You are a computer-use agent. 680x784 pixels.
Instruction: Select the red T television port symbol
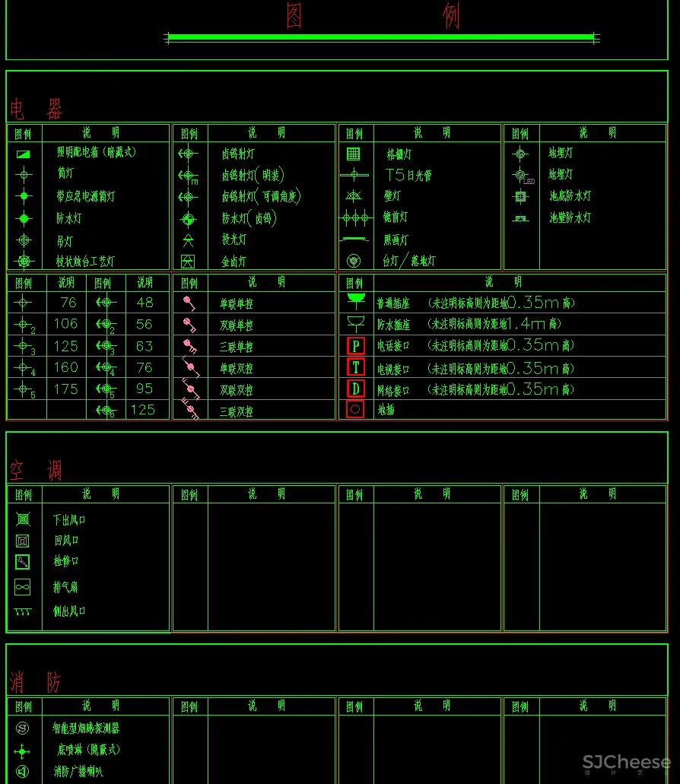click(355, 367)
